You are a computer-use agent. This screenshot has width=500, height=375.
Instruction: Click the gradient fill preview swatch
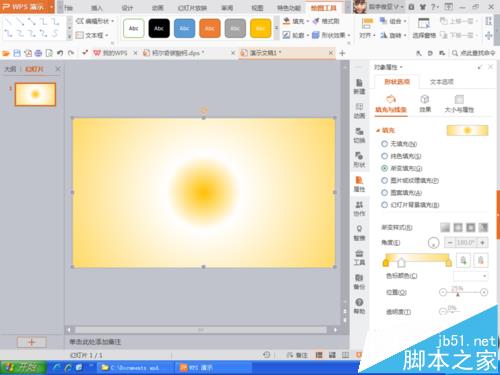[467, 130]
